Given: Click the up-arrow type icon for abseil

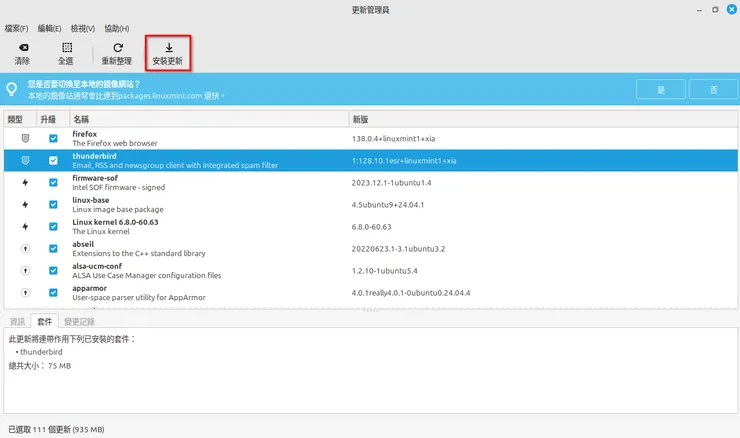Looking at the screenshot, I should tap(25, 248).
